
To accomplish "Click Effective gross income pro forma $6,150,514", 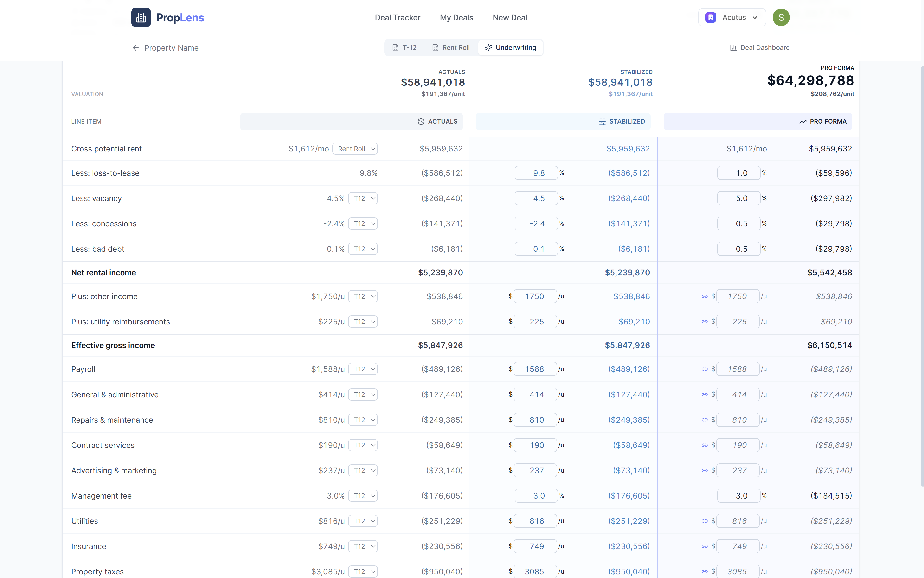I will (x=829, y=346).
